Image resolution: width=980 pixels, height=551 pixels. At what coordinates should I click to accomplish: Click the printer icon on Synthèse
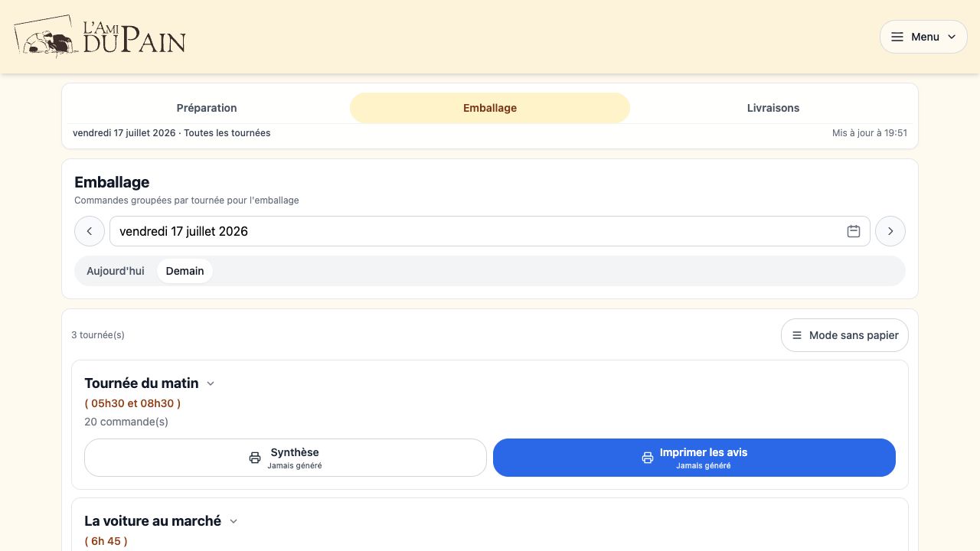coord(255,458)
